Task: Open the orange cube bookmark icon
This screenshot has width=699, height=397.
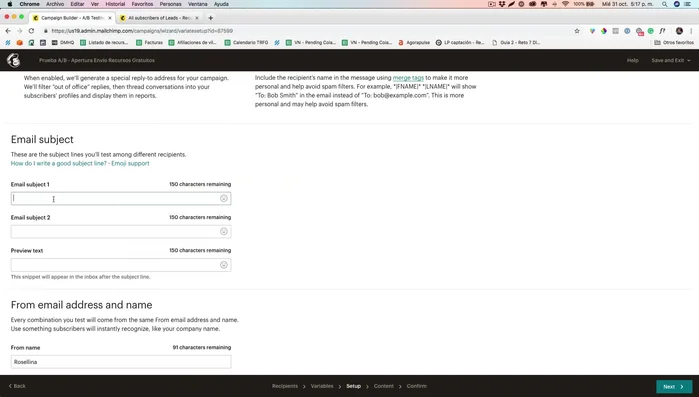Action: (x=20, y=43)
